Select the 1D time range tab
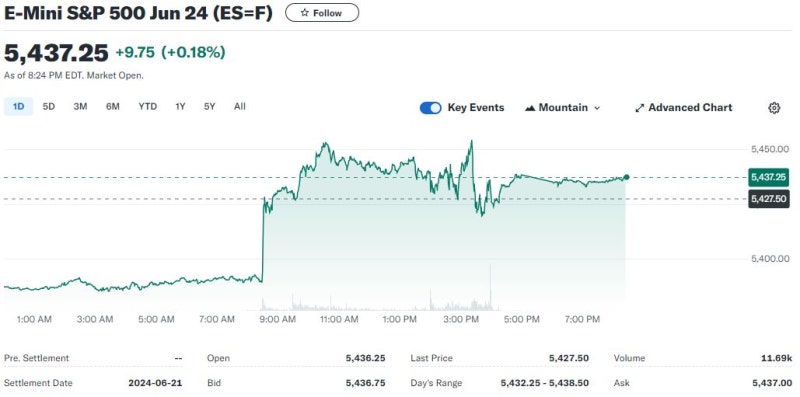This screenshot has height=397, width=800. pos(18,107)
